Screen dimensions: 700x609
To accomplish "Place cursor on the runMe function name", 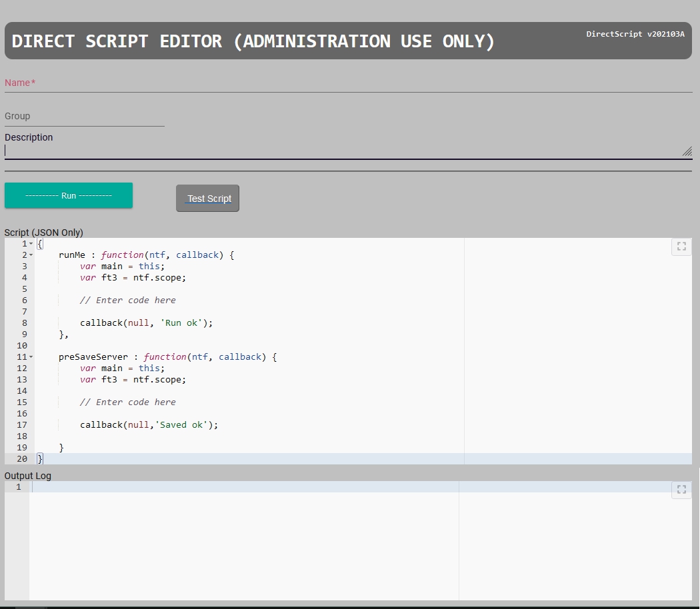I will click(70, 255).
